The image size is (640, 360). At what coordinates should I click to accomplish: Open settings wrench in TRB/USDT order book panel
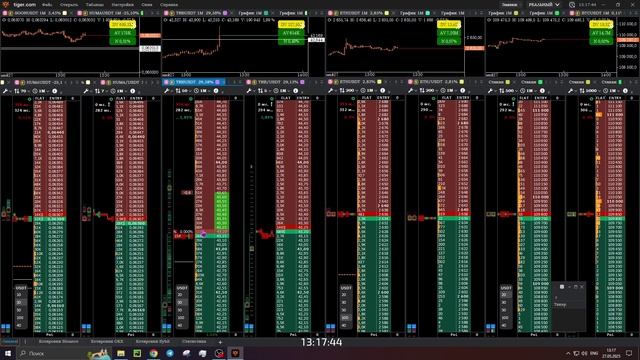coord(249,91)
